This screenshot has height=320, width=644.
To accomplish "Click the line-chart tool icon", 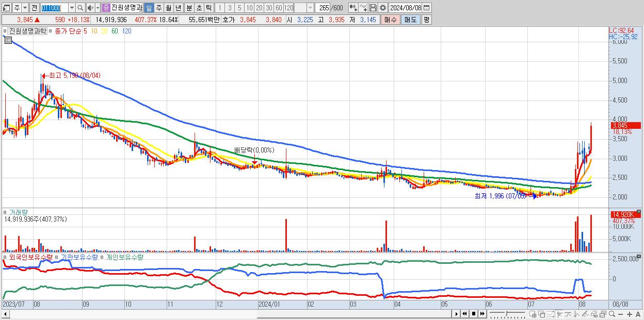I will pos(363,8).
